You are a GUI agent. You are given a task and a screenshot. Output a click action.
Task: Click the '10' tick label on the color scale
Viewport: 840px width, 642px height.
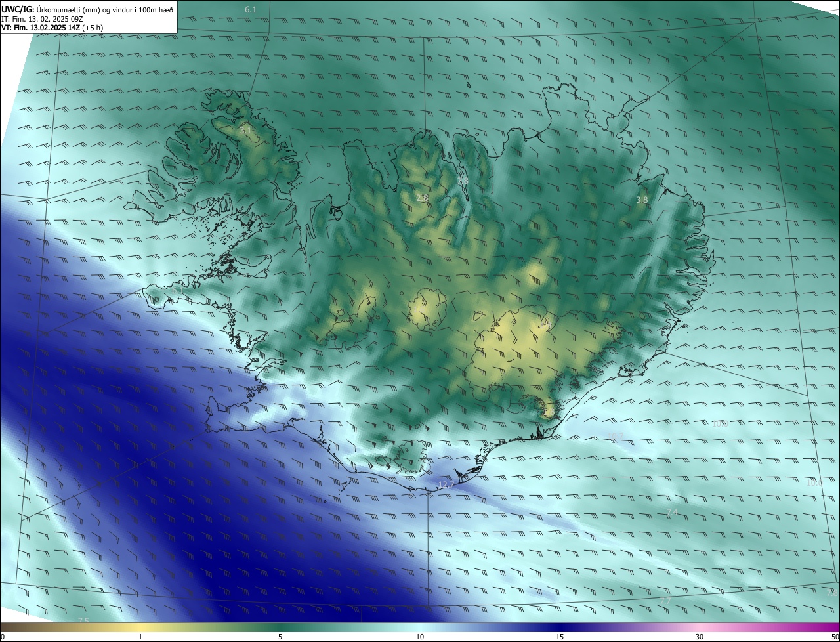(420, 637)
